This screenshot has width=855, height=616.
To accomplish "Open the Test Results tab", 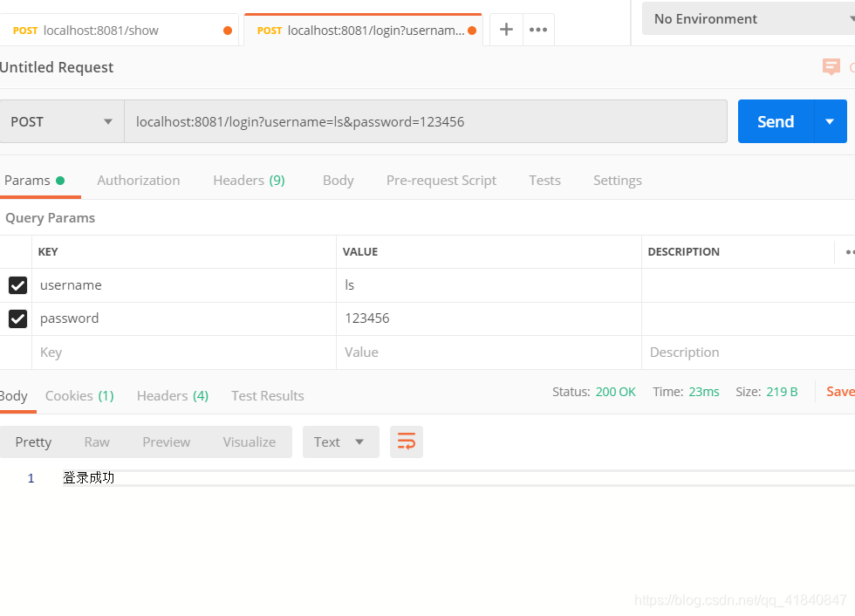I will click(x=268, y=396).
